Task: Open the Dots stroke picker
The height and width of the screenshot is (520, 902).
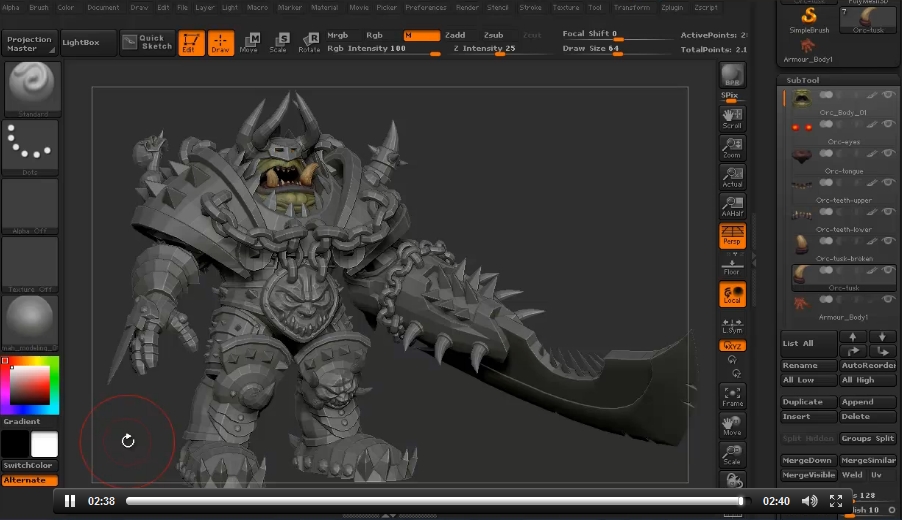Action: coord(30,148)
